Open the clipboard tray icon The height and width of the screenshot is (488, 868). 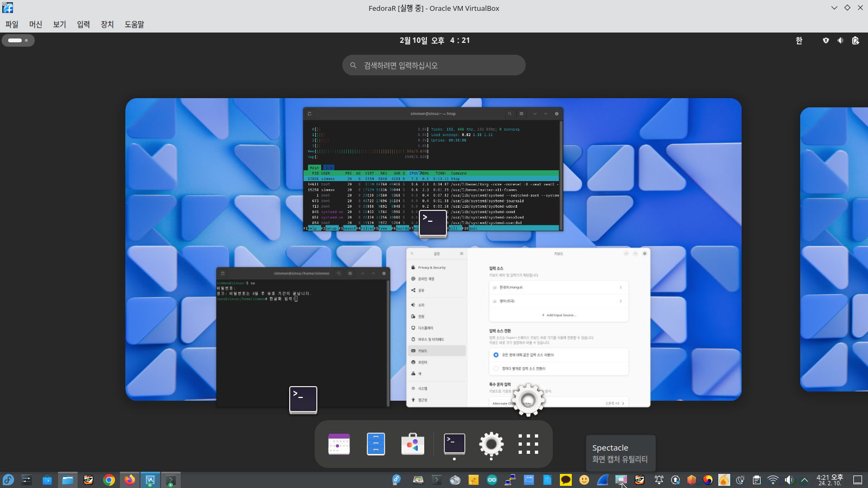pos(757,480)
